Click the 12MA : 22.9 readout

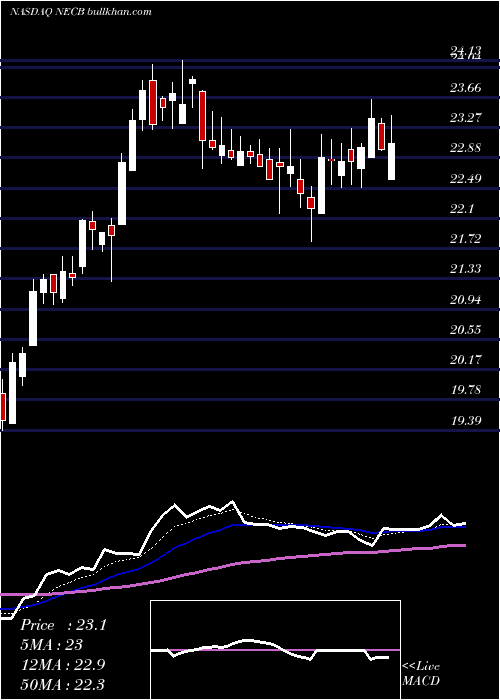tap(62, 665)
